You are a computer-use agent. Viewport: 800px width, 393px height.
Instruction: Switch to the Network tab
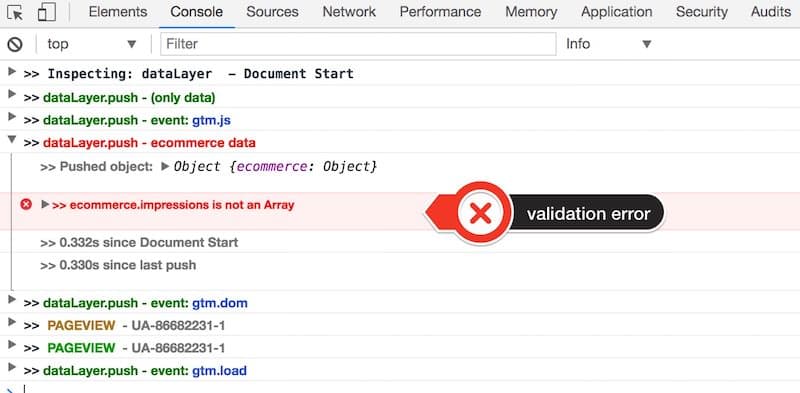pos(349,12)
